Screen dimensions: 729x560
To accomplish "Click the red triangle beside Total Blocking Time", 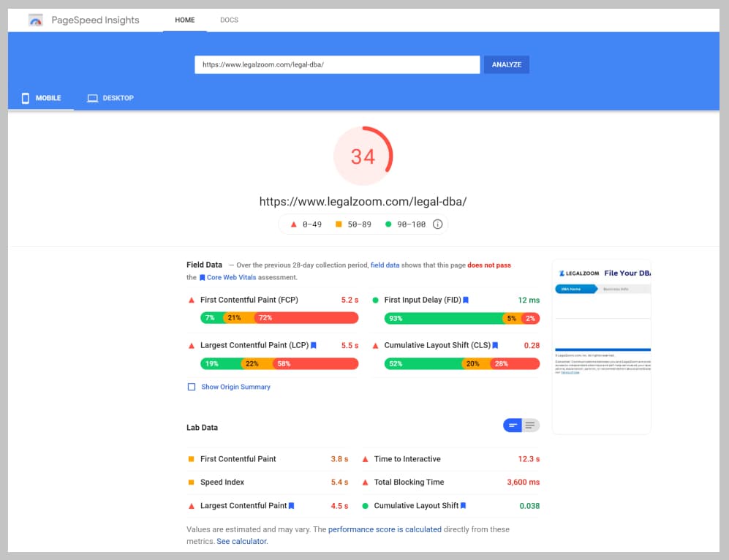I will click(x=365, y=483).
